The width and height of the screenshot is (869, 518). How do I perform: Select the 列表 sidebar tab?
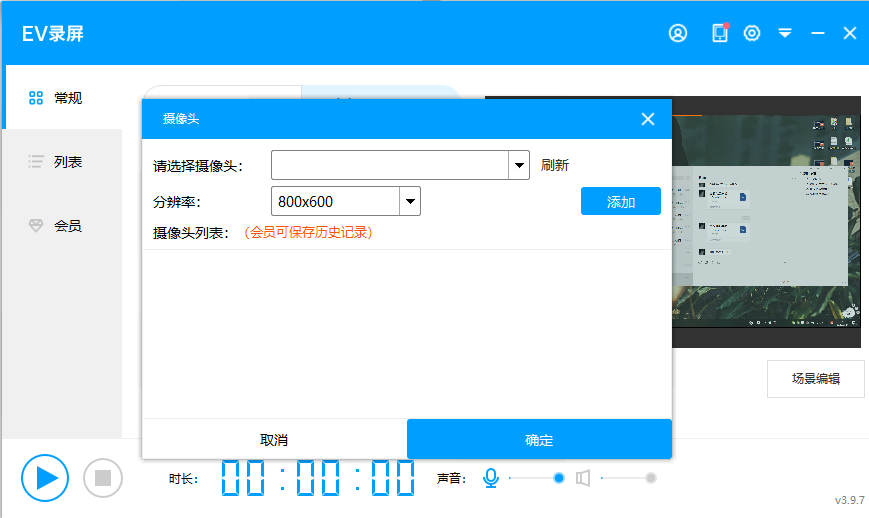pos(62,162)
